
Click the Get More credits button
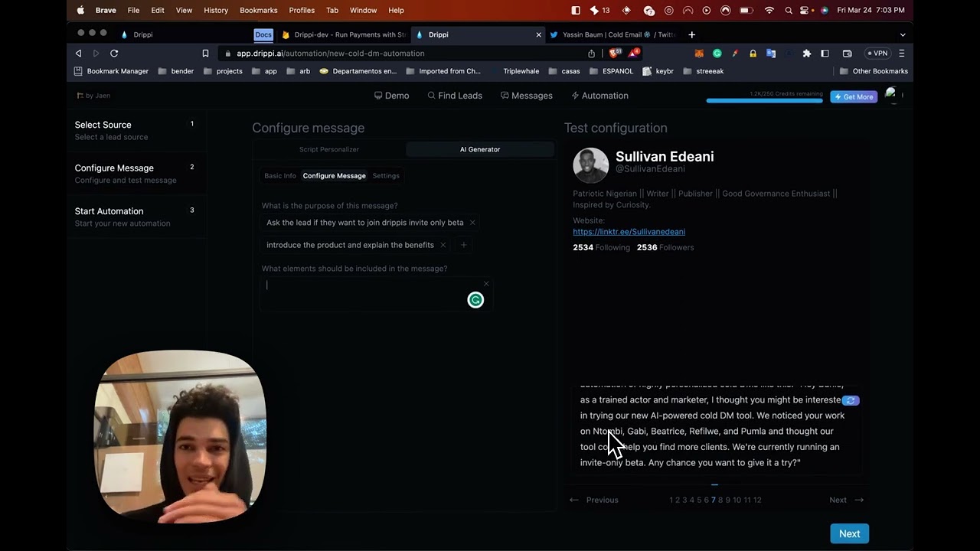854,97
